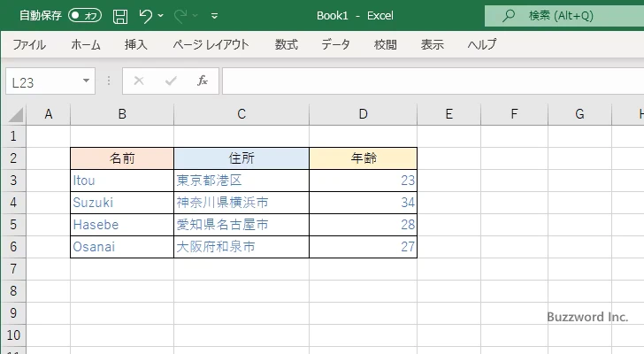
Task: Select the 名前 header cell
Action: click(122, 158)
